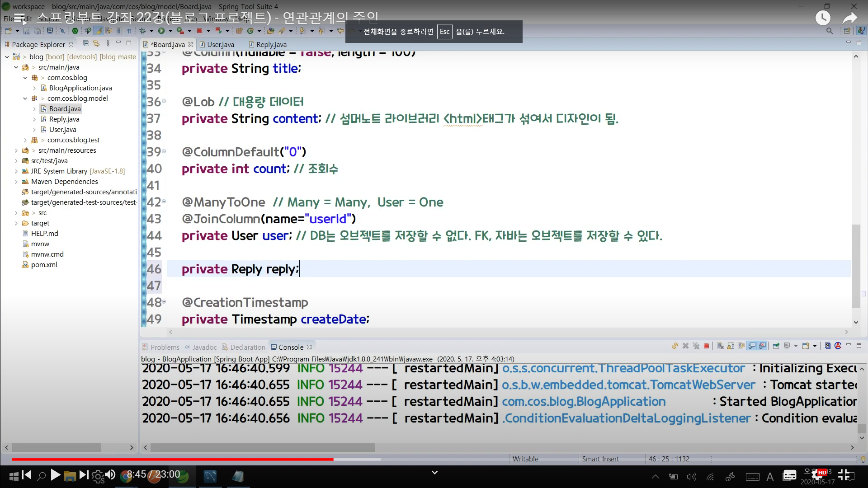
Task: Open the Run button dropdown arrow
Action: click(170, 31)
